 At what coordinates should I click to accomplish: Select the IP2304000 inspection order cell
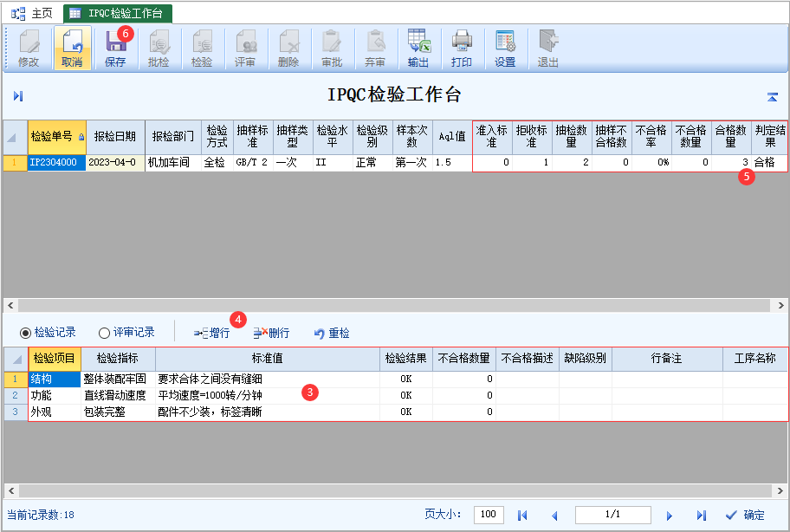tap(57, 163)
